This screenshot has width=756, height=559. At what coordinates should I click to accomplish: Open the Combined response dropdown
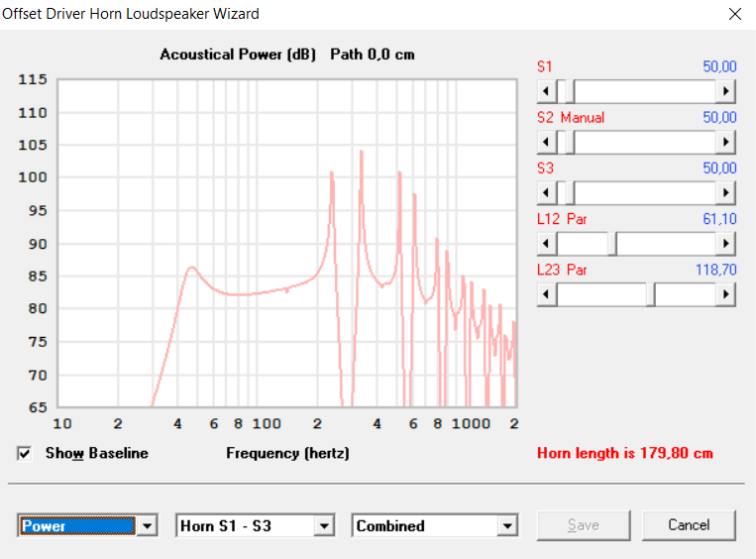tap(507, 525)
